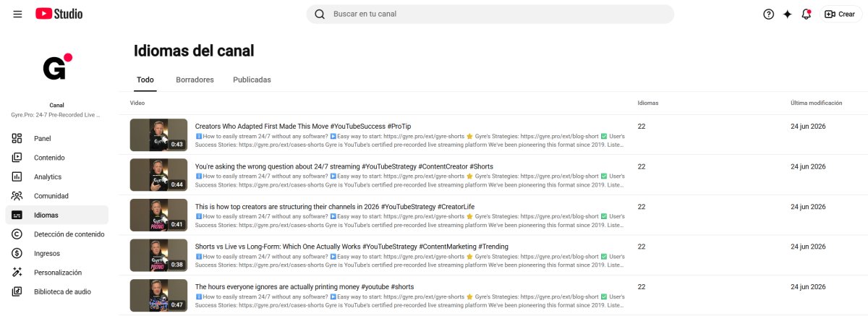The height and width of the screenshot is (316, 868).
Task: Open the notifications bell
Action: (807, 14)
